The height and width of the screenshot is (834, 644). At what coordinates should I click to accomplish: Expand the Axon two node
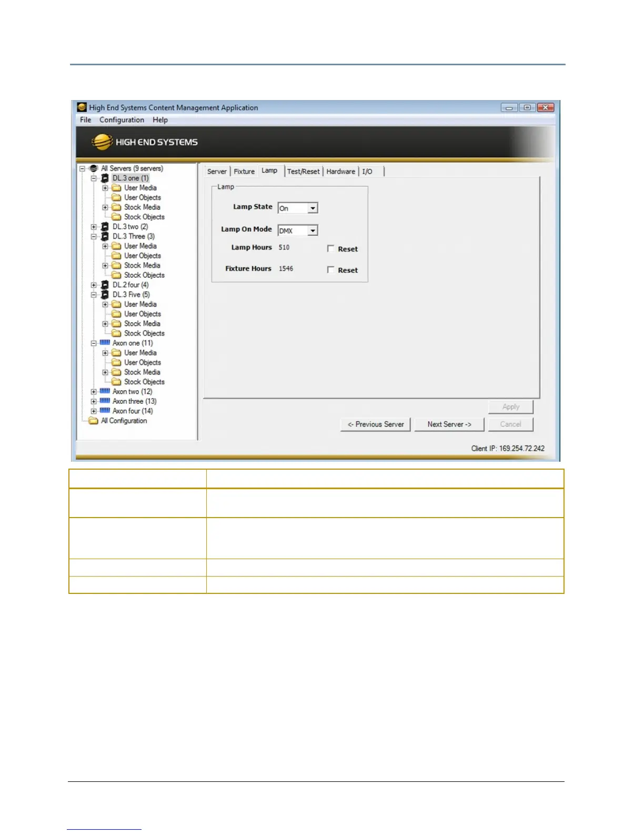pos(94,392)
